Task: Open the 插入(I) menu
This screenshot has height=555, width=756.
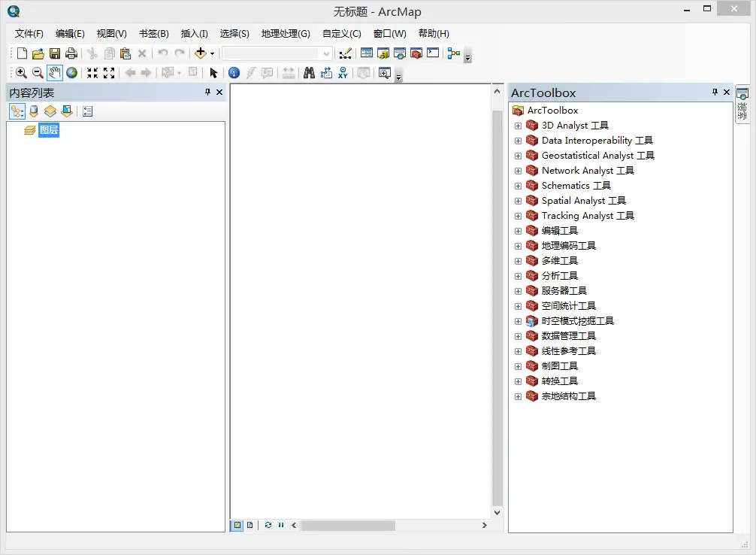Action: 195,33
